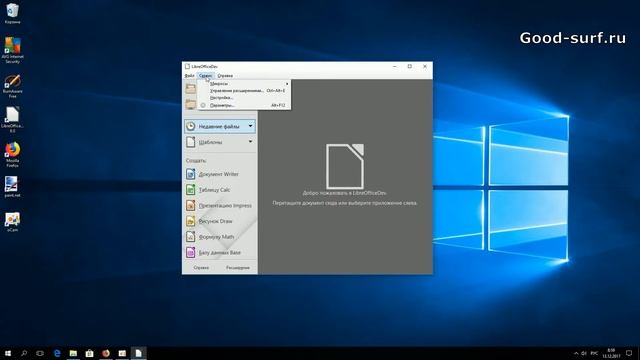This screenshot has height=360, width=640.
Task: Open Microsoft Store from the taskbar
Action: click(x=89, y=353)
